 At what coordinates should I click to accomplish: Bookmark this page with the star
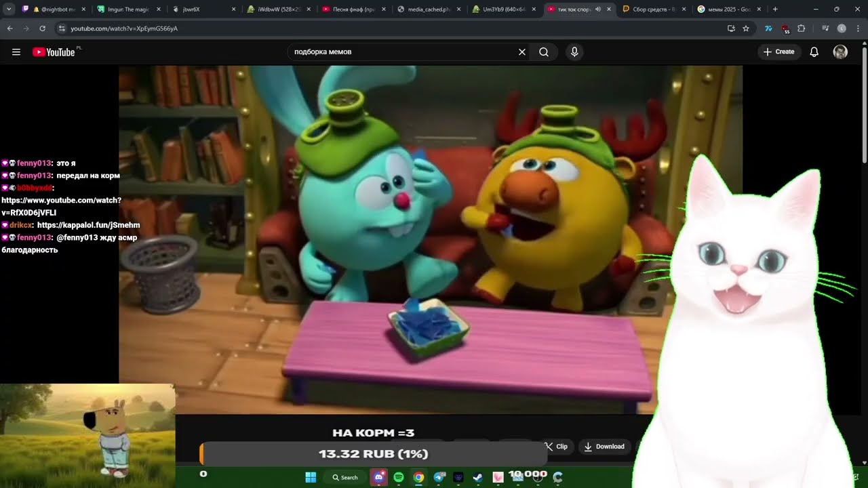pos(746,28)
